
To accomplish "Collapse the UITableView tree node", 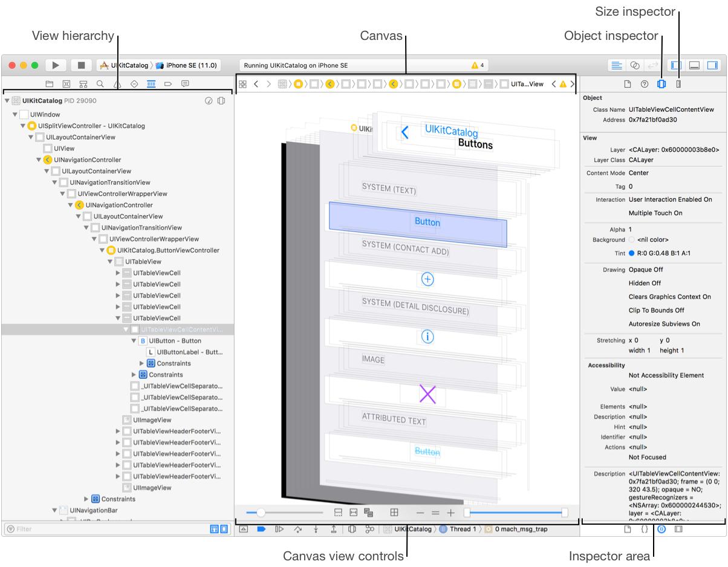I will coord(110,262).
